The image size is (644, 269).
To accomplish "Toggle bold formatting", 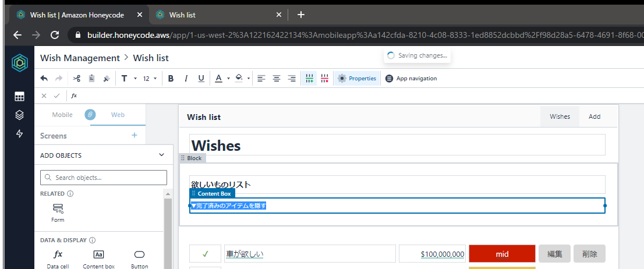I will click(171, 79).
